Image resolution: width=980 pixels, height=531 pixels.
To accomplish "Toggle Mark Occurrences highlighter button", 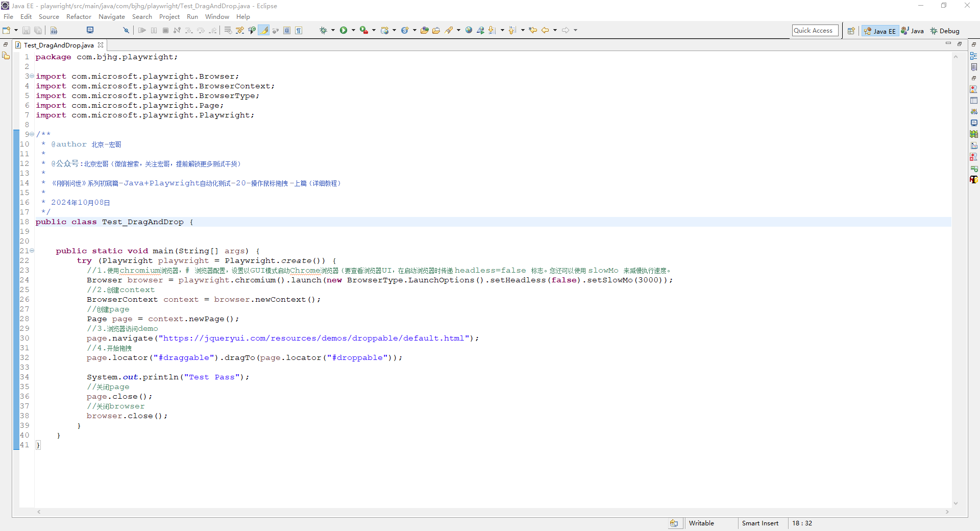I will click(264, 31).
